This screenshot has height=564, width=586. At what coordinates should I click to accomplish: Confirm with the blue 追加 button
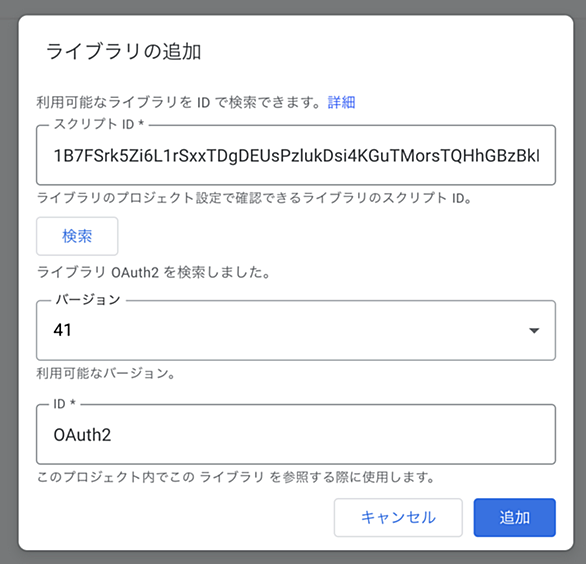[x=515, y=517]
